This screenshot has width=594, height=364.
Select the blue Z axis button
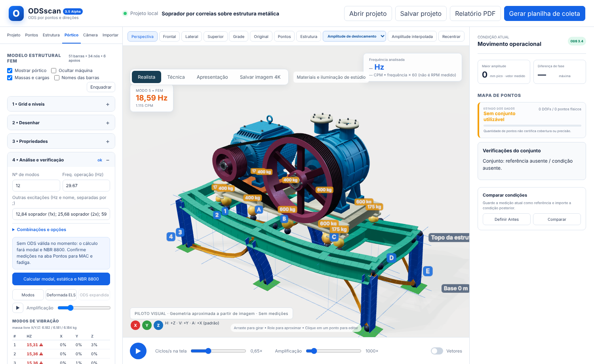[158, 325]
